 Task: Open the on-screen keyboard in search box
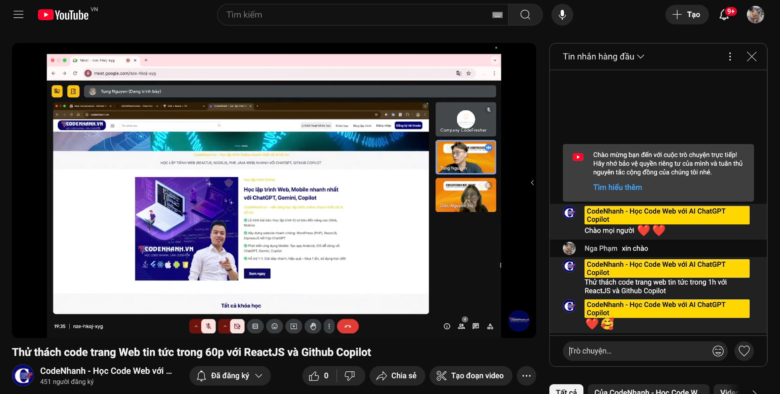tap(497, 15)
